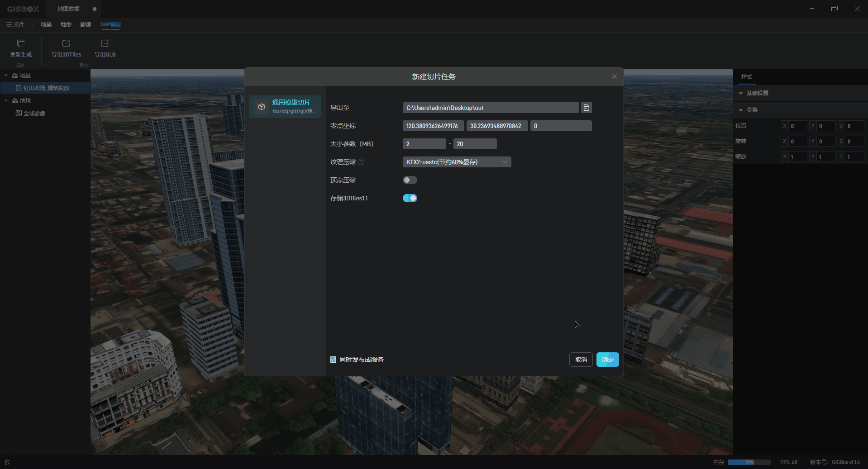Click the help icon next to 纹理压缩
Viewport: 868px width, 469px height.
361,162
